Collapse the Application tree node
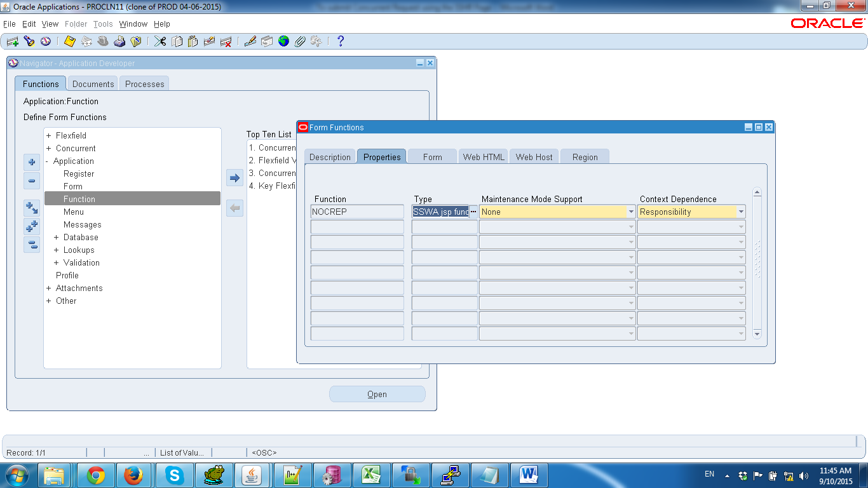This screenshot has width=868, height=488. pyautogui.click(x=48, y=161)
